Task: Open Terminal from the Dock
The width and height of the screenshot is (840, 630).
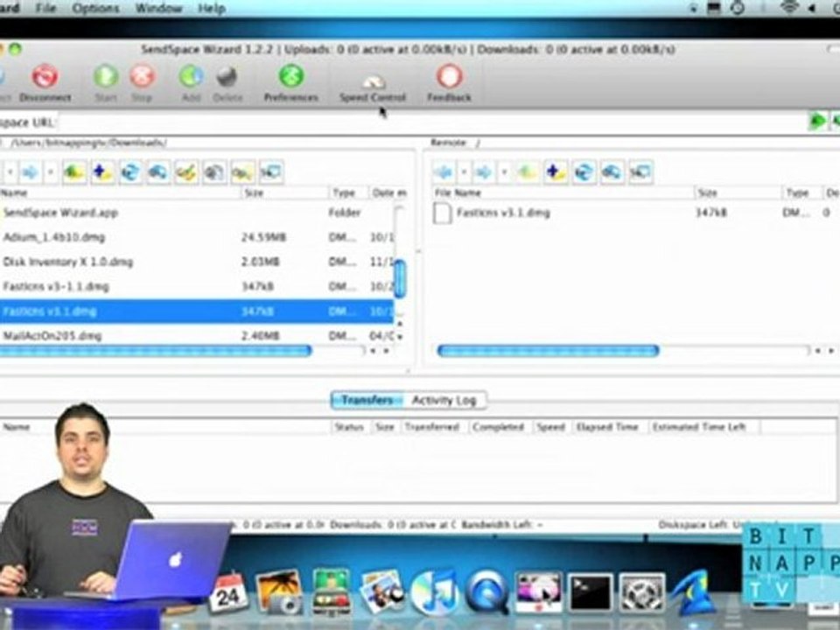Action: click(590, 592)
